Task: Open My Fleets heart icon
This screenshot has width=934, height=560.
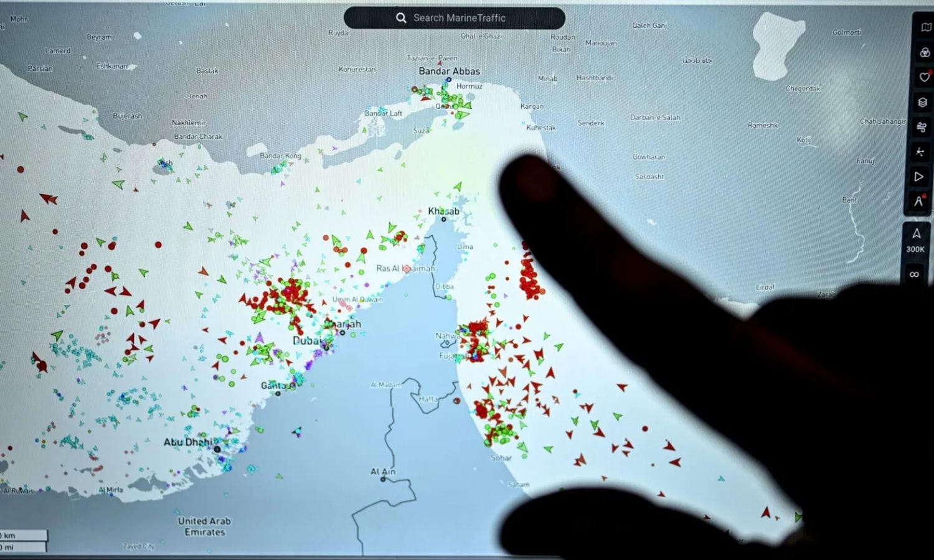Action: pos(924,77)
